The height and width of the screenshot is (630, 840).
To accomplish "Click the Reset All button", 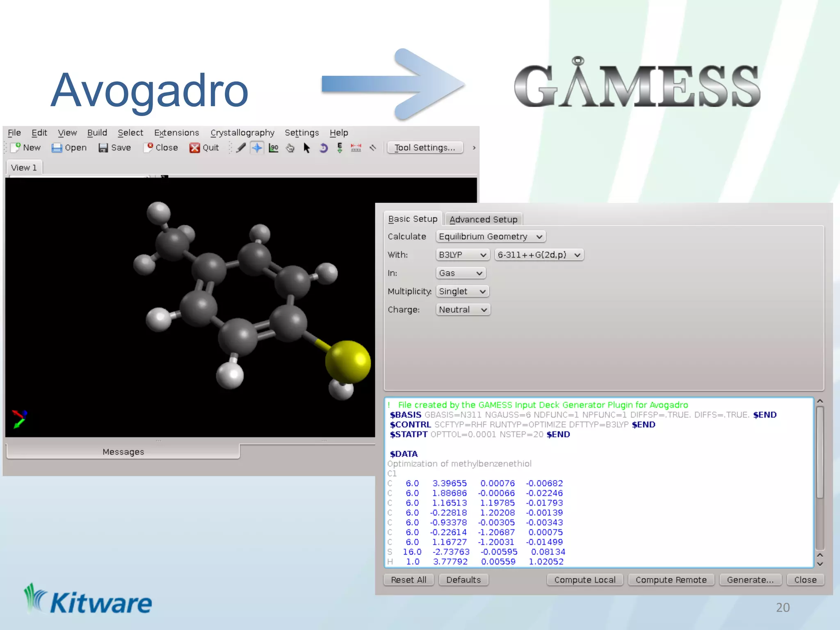I will [x=409, y=580].
